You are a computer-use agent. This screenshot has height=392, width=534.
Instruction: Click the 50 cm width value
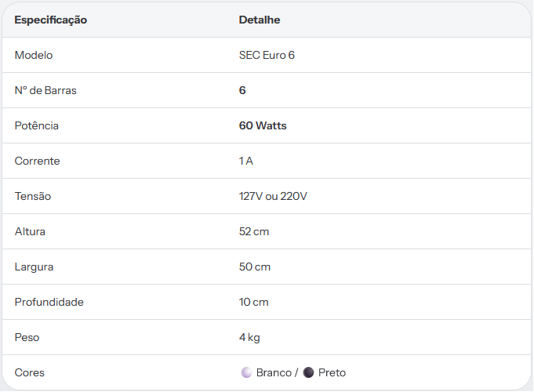click(255, 267)
